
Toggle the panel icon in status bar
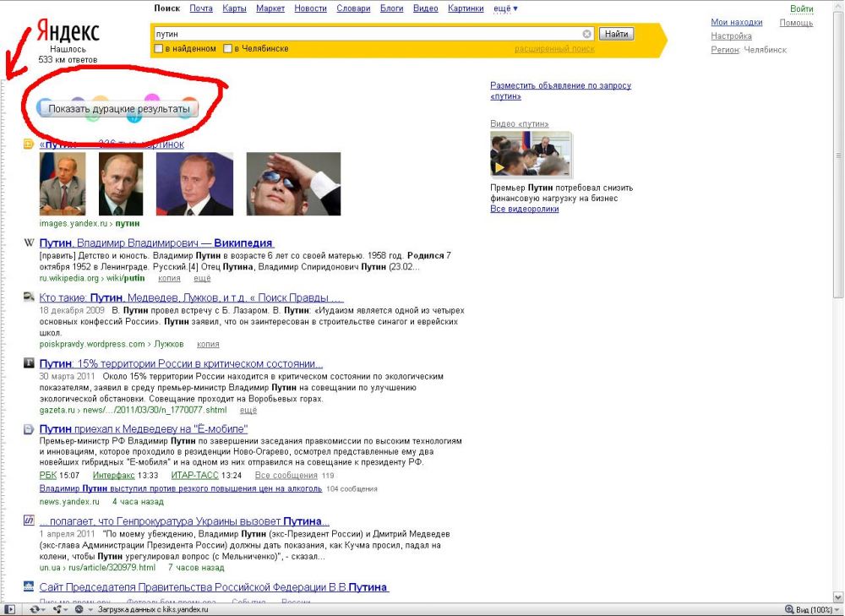(9, 609)
